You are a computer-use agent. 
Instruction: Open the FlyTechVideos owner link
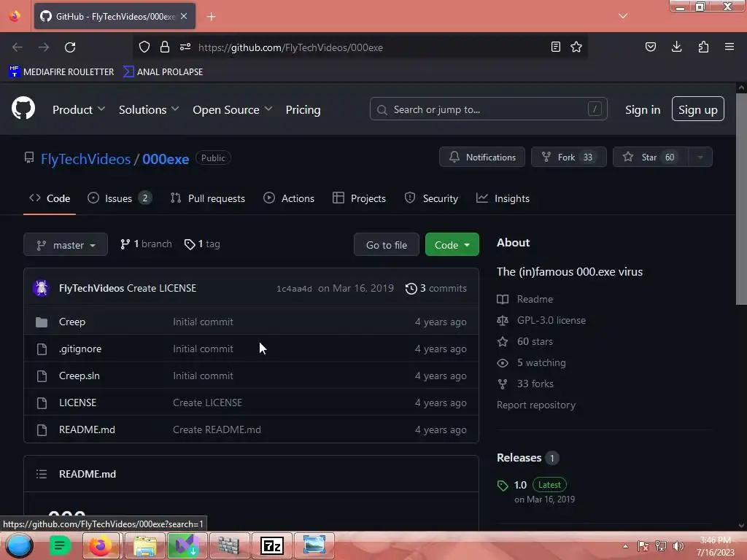(x=86, y=159)
